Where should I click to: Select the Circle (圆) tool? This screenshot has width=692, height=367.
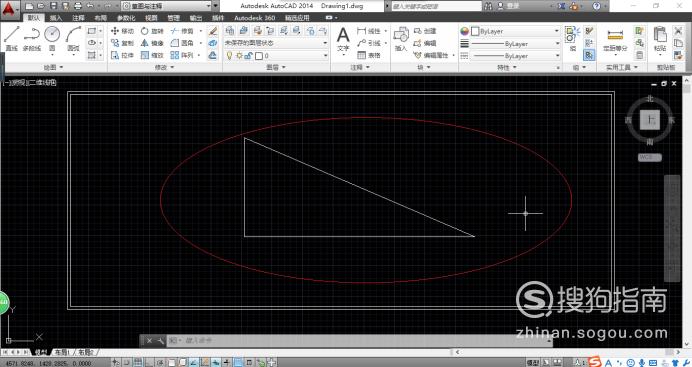(52, 38)
